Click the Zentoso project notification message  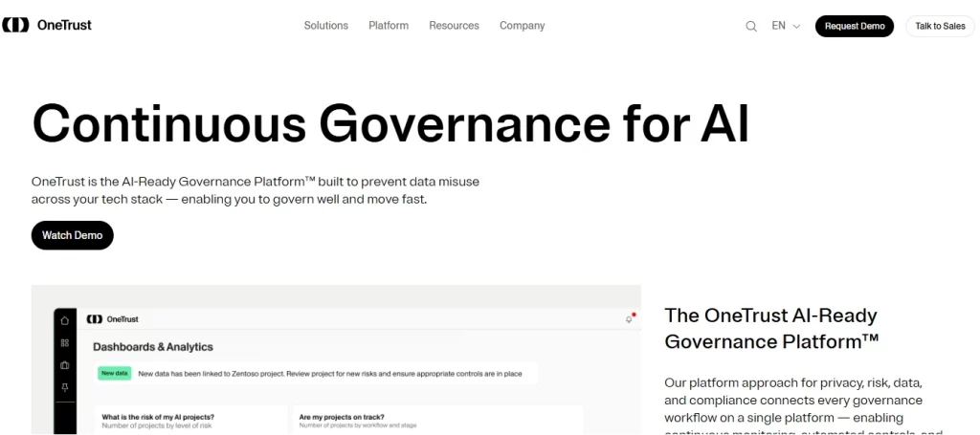[330, 374]
